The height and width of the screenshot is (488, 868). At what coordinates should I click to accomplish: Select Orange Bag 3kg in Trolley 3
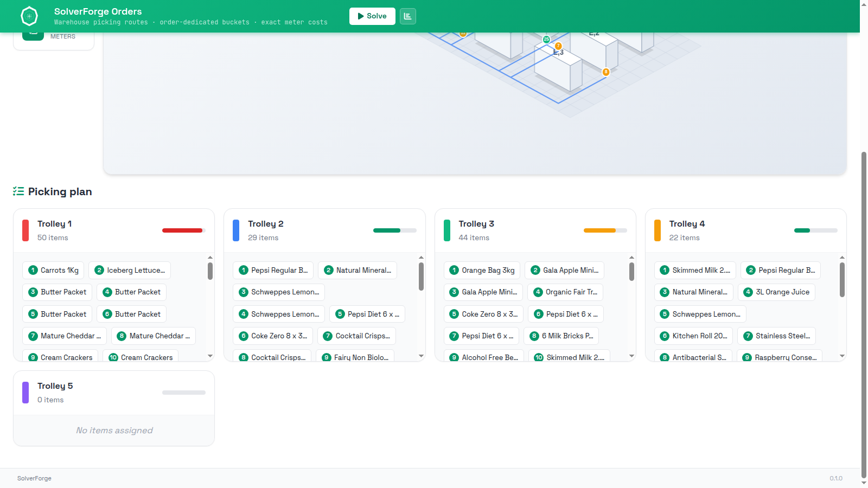482,270
